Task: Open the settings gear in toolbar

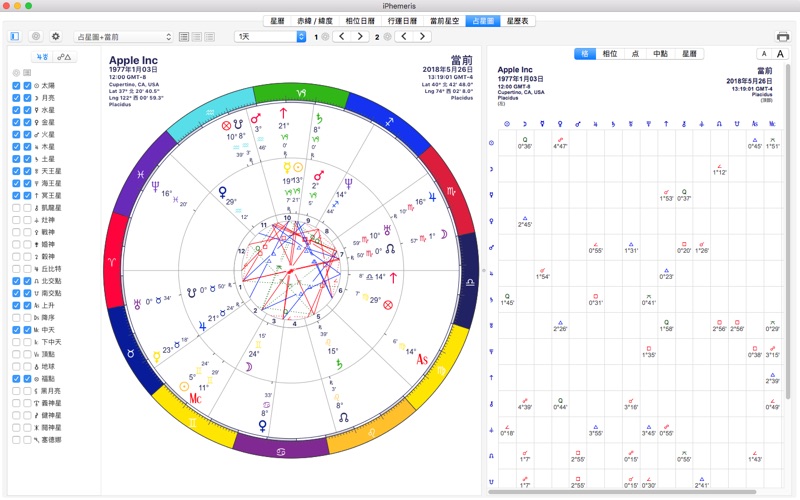Action: 55,36
